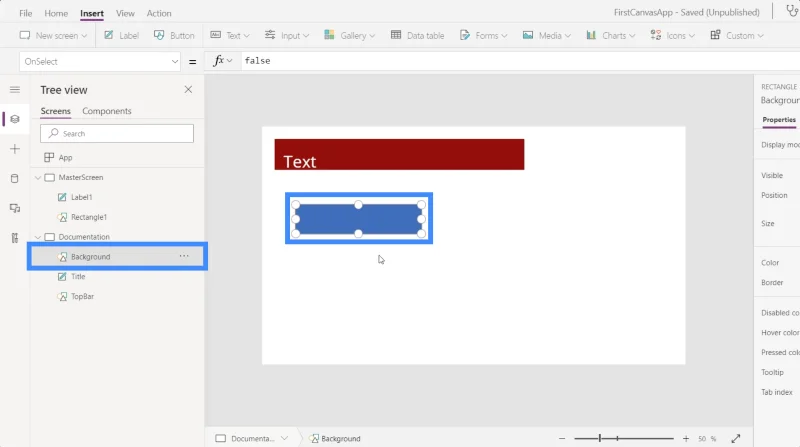The width and height of the screenshot is (800, 447).
Task: Insert a Button control
Action: click(x=174, y=35)
